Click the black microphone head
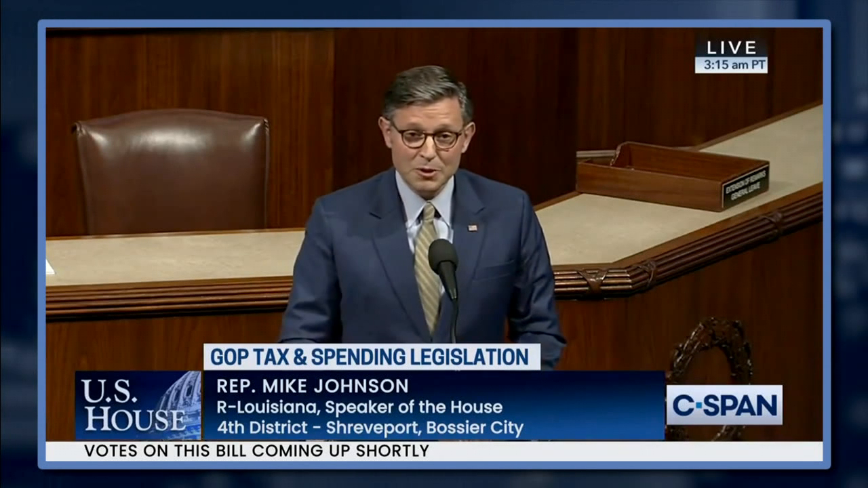Image resolution: width=868 pixels, height=488 pixels. click(x=442, y=258)
